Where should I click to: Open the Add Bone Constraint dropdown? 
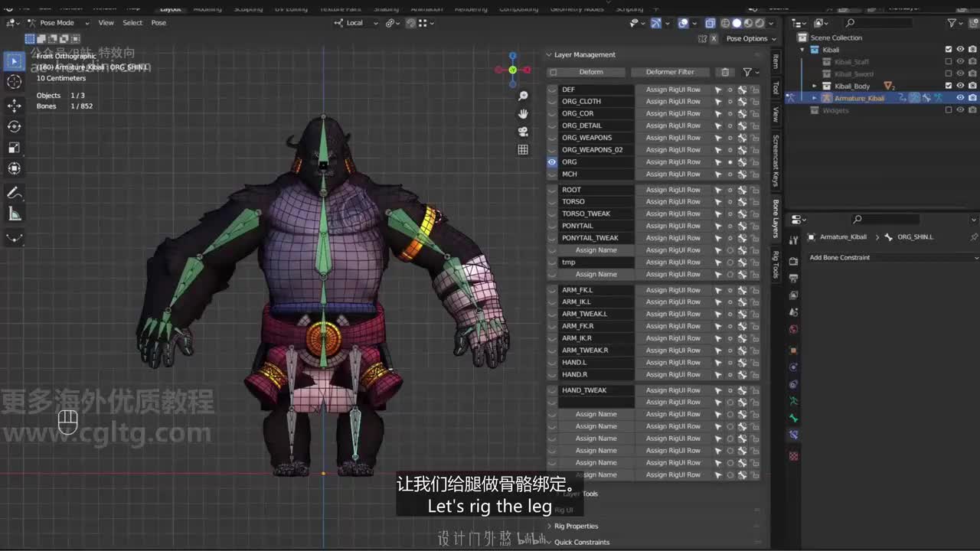coord(893,258)
